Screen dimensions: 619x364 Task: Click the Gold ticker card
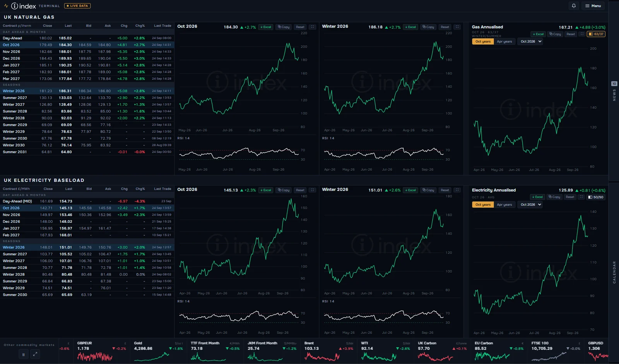click(159, 351)
